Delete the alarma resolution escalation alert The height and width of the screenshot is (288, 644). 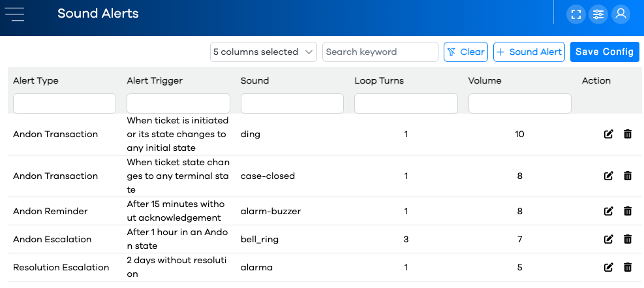628,268
